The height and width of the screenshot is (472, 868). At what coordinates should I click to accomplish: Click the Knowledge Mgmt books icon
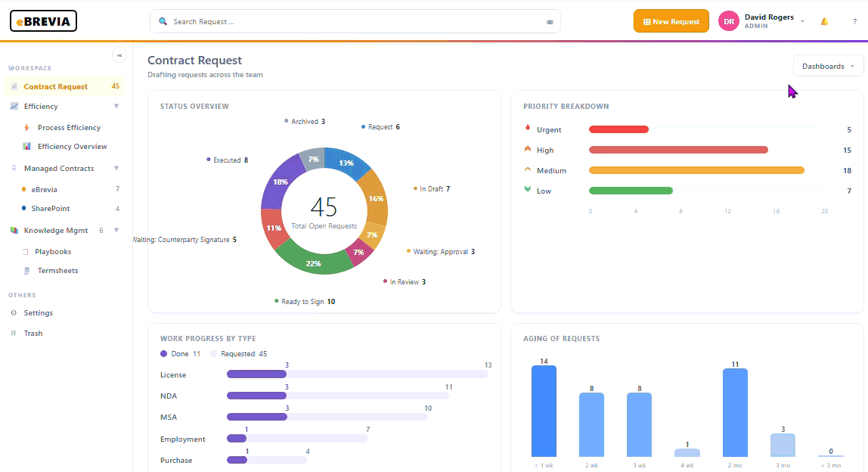pos(14,231)
